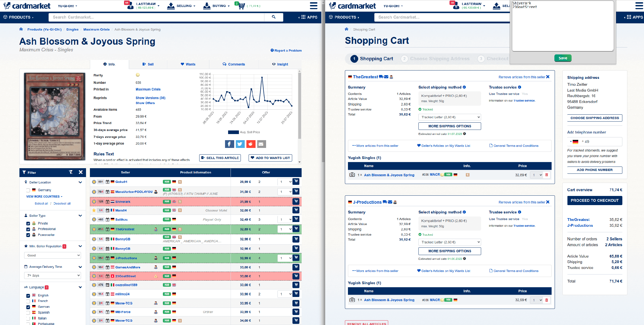Uncheck English language filter
Screen dimensions: 644x325
click(x=28, y=296)
